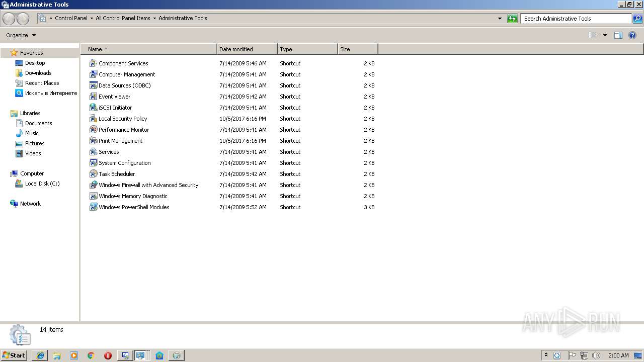Sort by the Name column header
644x362 pixels.
[149, 49]
